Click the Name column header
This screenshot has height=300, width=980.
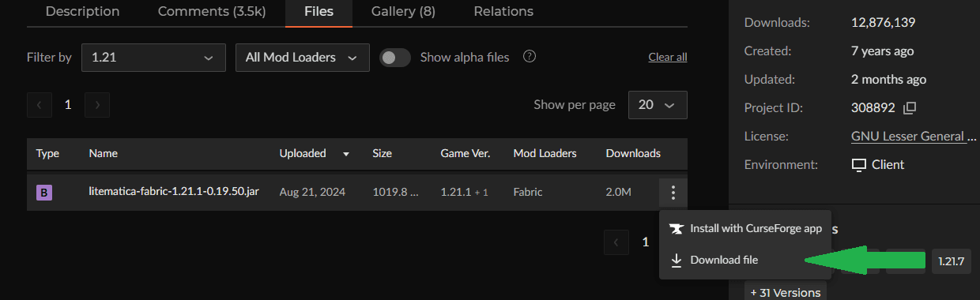[104, 153]
